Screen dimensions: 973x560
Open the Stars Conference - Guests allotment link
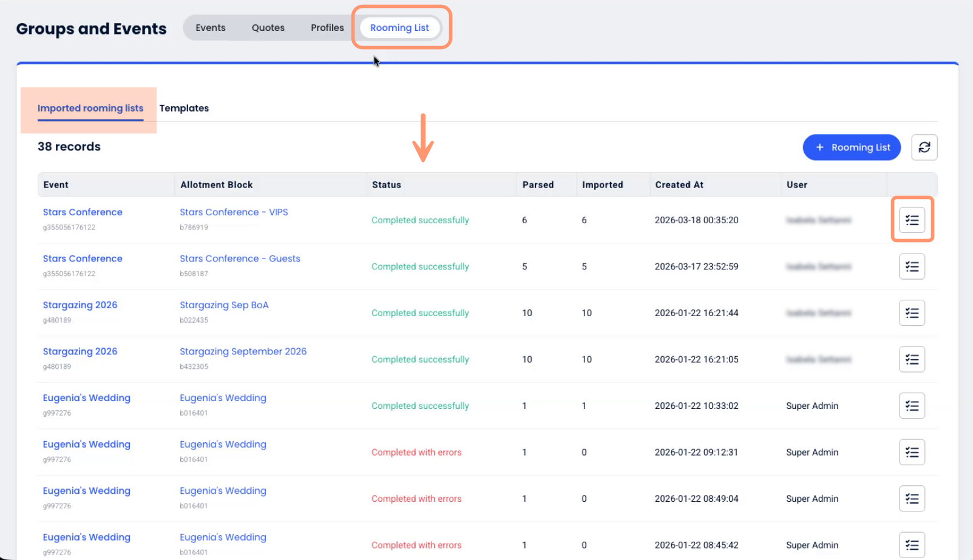(x=240, y=258)
